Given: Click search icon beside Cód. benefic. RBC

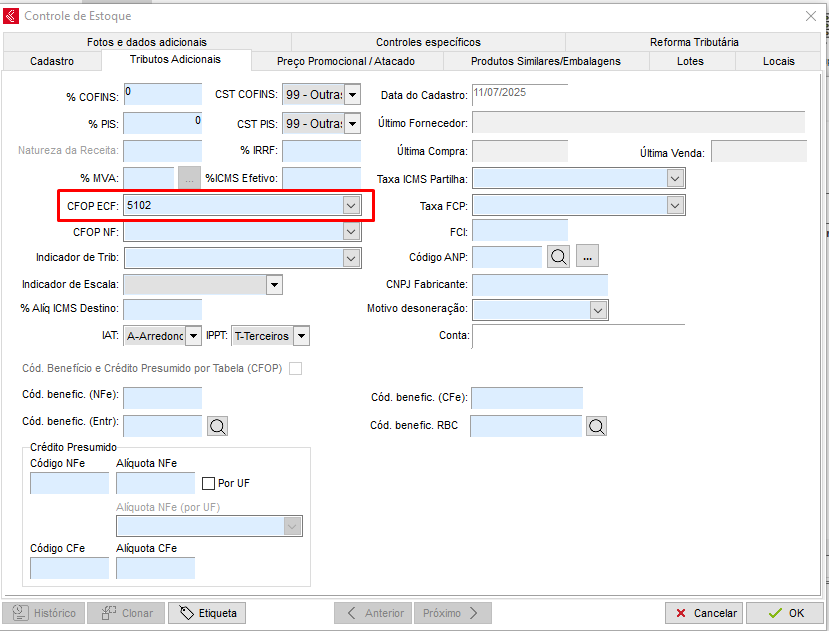Looking at the screenshot, I should tap(597, 426).
